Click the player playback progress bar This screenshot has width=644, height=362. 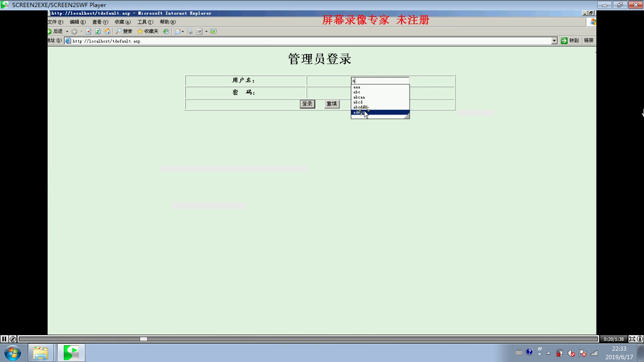[x=308, y=339]
